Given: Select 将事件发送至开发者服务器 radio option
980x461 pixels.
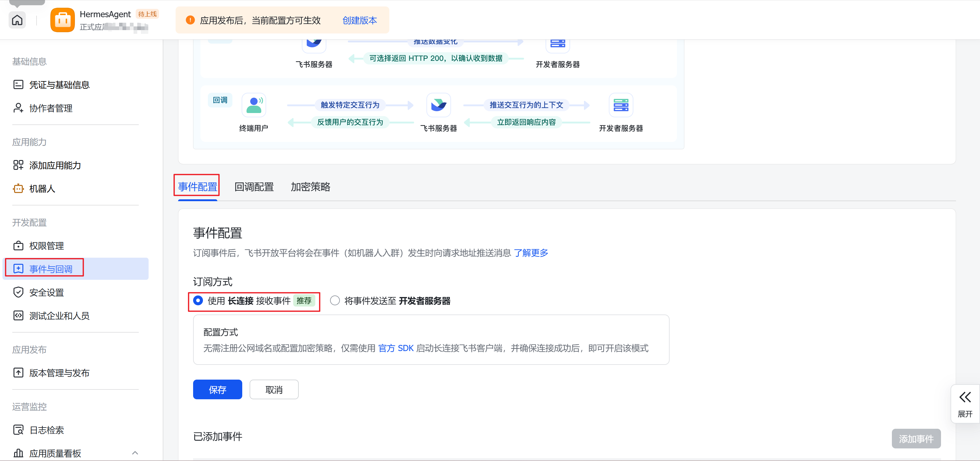Looking at the screenshot, I should click(335, 301).
